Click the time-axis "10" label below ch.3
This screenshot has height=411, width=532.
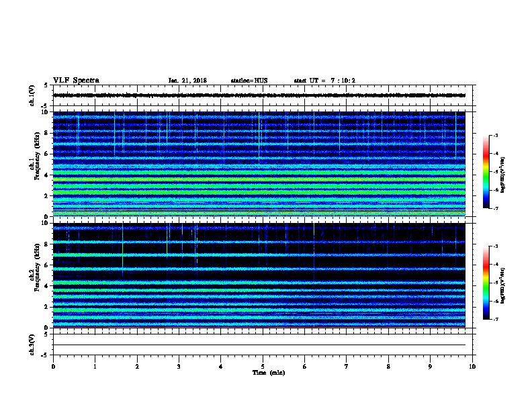(472, 367)
